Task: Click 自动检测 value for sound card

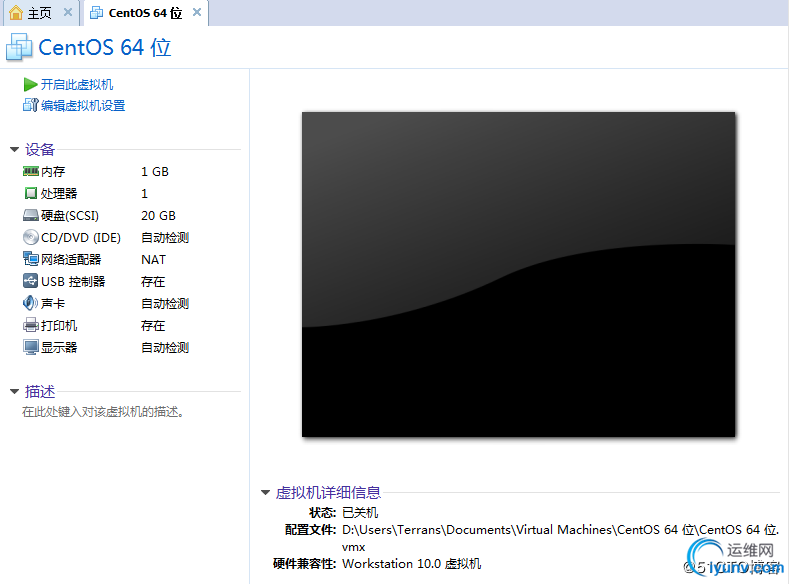Action: pos(165,303)
